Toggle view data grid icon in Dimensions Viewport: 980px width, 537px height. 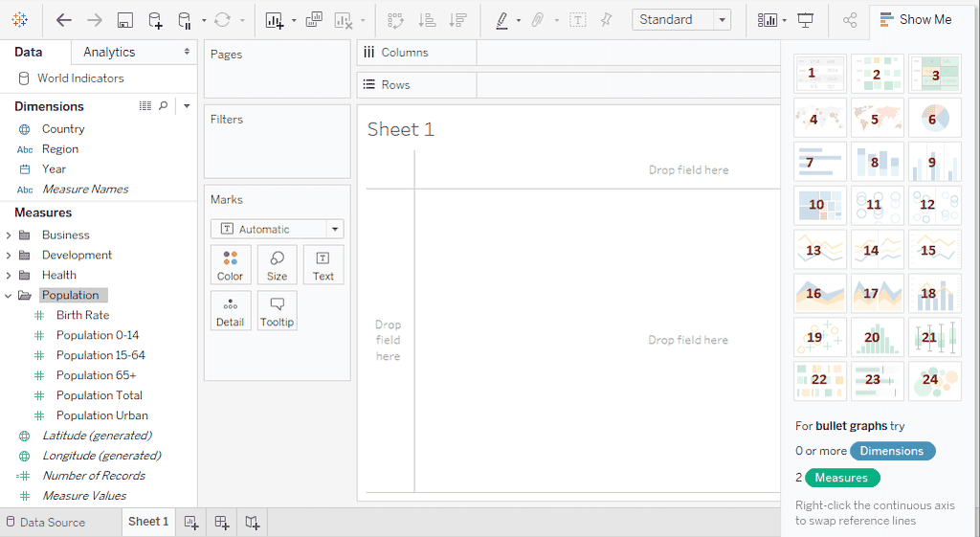pyautogui.click(x=145, y=106)
